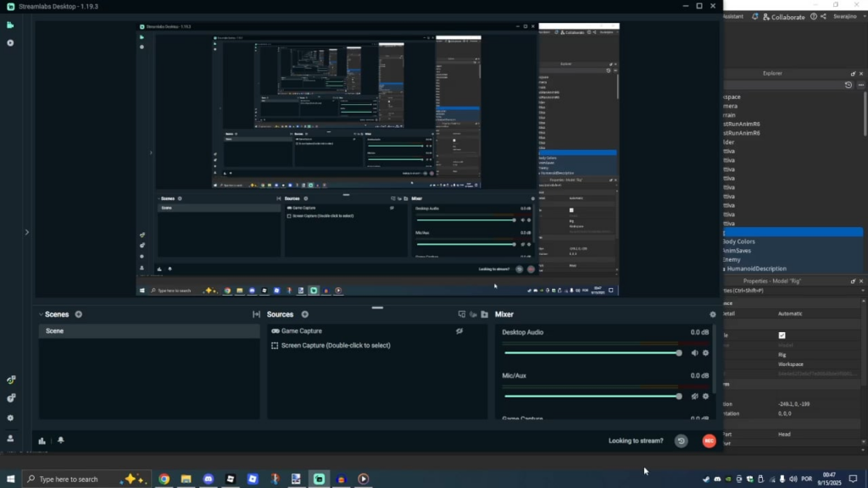Image resolution: width=868 pixels, height=488 pixels.
Task: Toggle visibility of Game Capture source
Action: pyautogui.click(x=459, y=331)
